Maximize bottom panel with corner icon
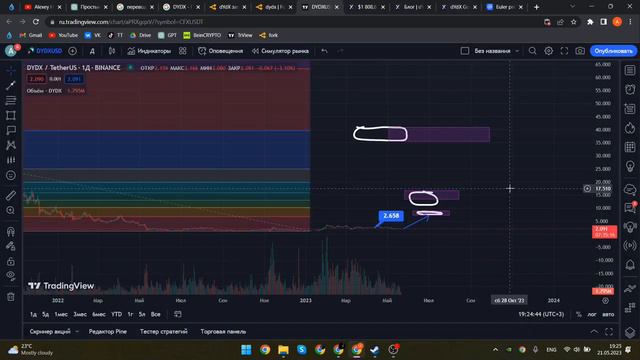The height and width of the screenshot is (360, 640). pos(609,331)
